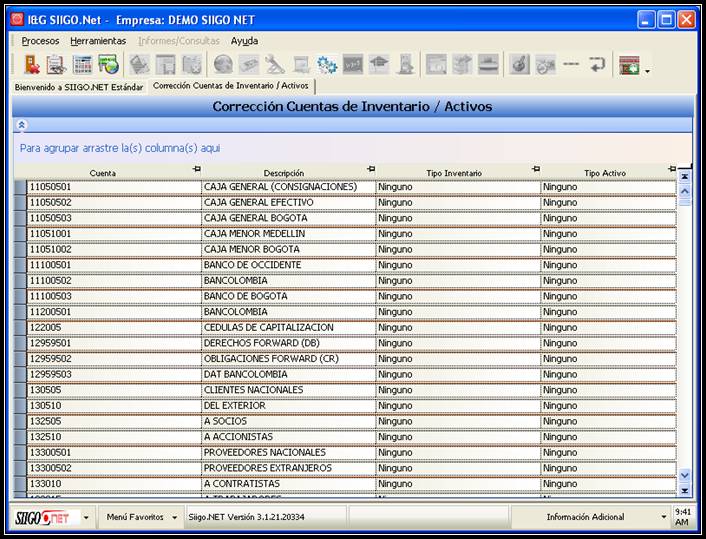The image size is (706, 539).
Task: Click the return arrow toolbar icon
Action: (597, 65)
